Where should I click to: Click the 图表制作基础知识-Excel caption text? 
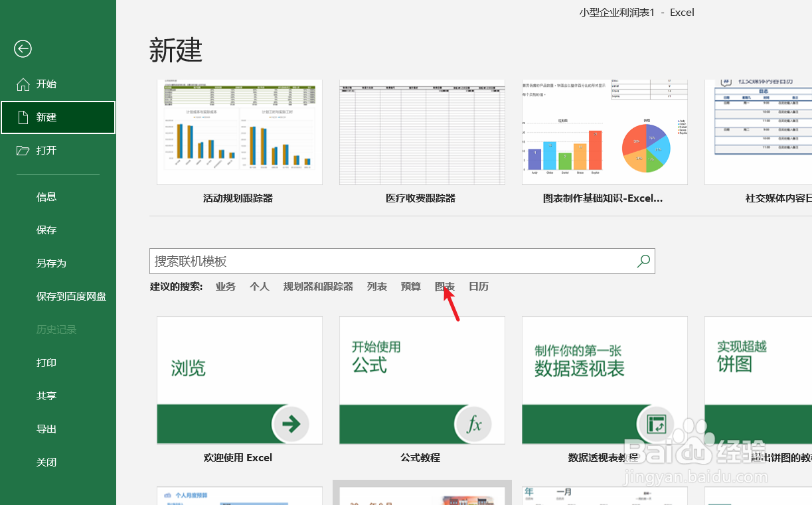click(603, 198)
